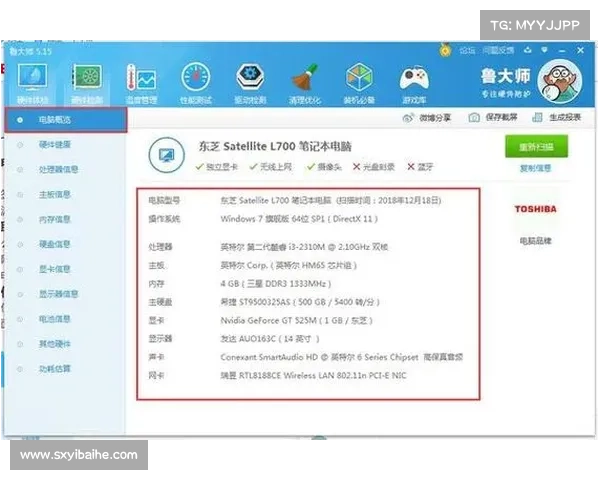Open 温度管理 temperature management icon
This screenshot has height=480, width=600.
(142, 81)
